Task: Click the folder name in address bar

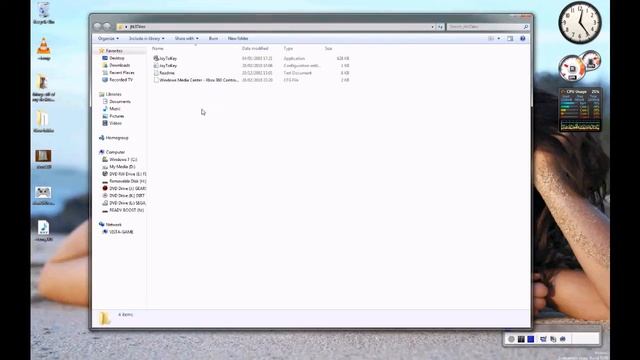Action: click(138, 27)
